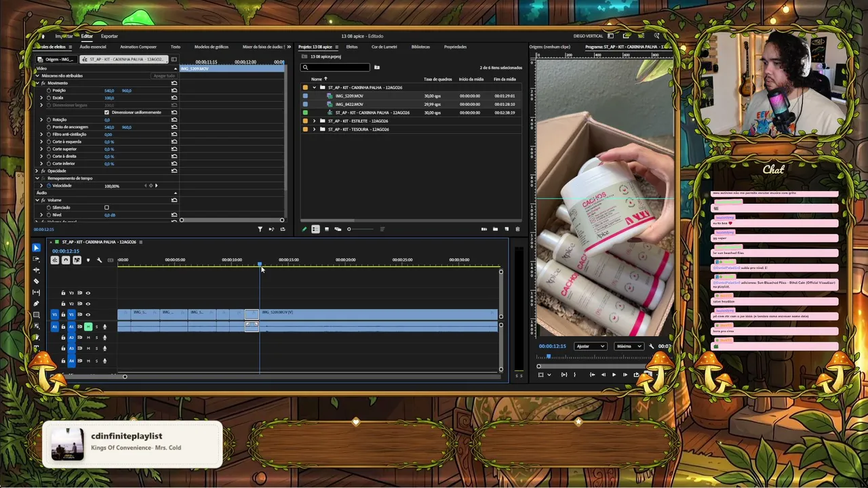Toggle the Dimensionar uniformemente checkbox

coord(106,113)
